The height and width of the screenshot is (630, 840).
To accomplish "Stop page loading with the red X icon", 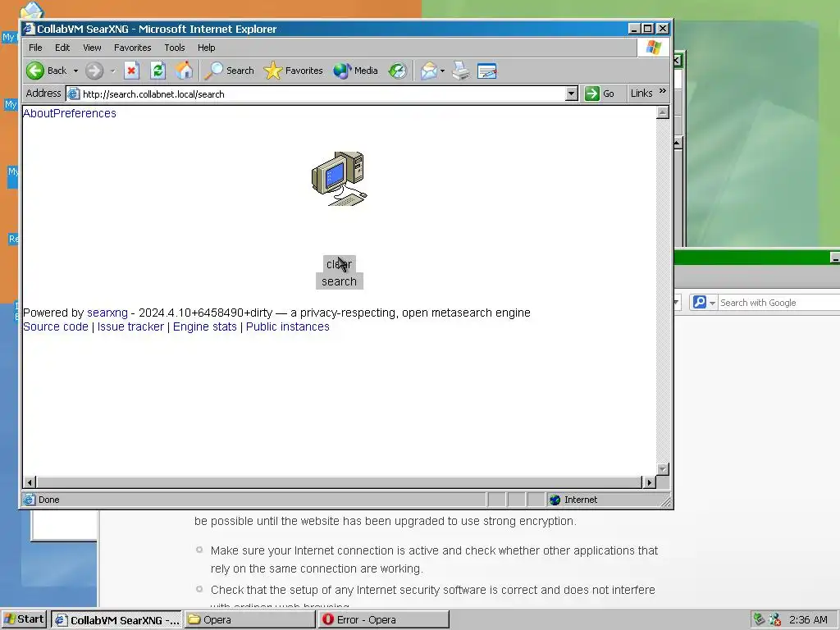I will [132, 71].
